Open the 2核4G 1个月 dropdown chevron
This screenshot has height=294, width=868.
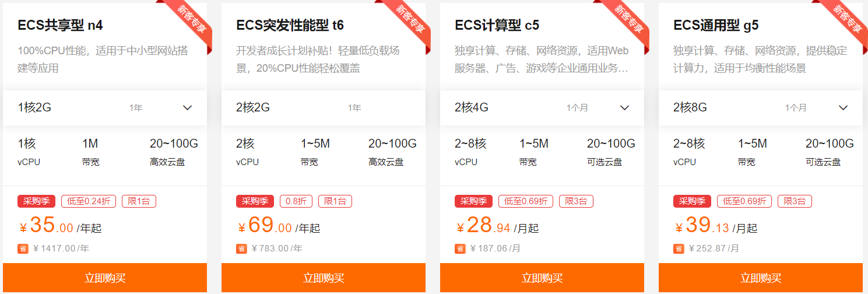tap(625, 107)
